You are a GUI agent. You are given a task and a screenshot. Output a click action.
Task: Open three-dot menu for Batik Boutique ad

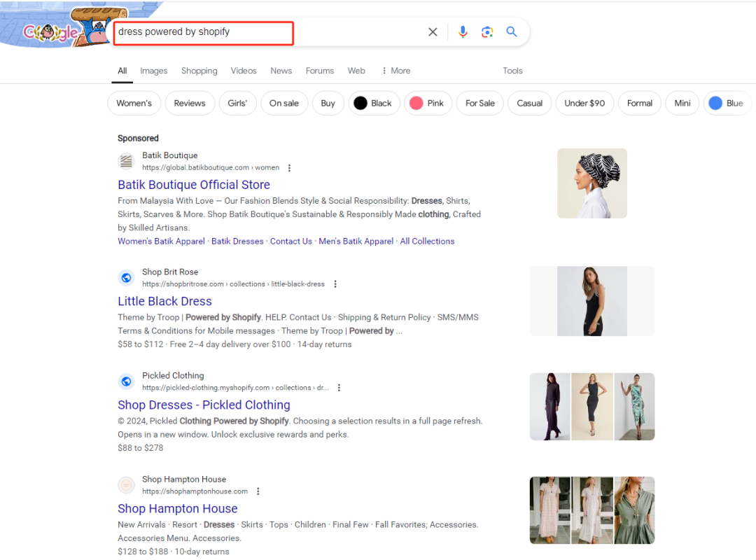(x=289, y=168)
